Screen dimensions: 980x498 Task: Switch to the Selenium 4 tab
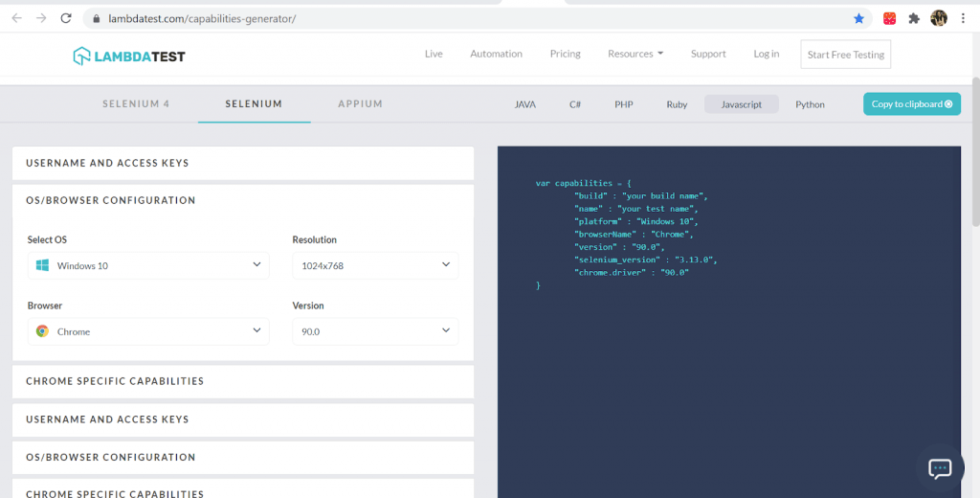tap(136, 103)
